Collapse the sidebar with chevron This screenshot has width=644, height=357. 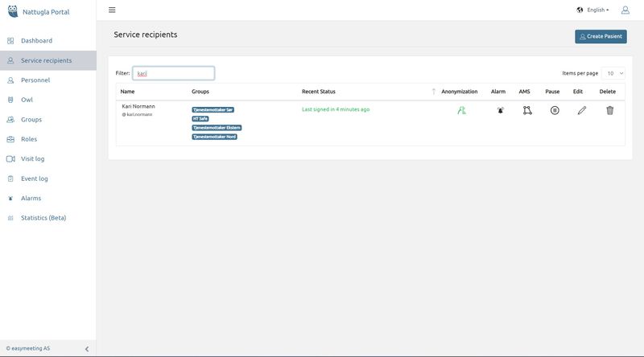tap(87, 348)
